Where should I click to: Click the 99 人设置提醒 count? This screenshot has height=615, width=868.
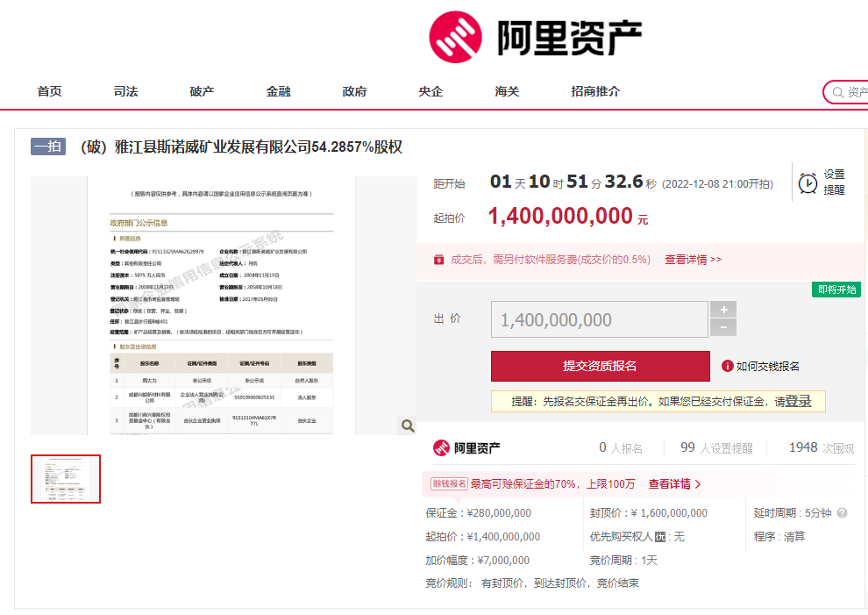click(x=716, y=447)
